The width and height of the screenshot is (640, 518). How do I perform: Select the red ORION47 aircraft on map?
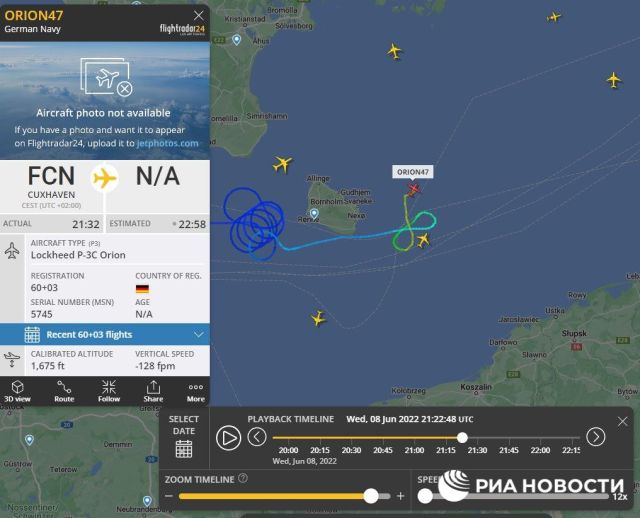(x=413, y=189)
